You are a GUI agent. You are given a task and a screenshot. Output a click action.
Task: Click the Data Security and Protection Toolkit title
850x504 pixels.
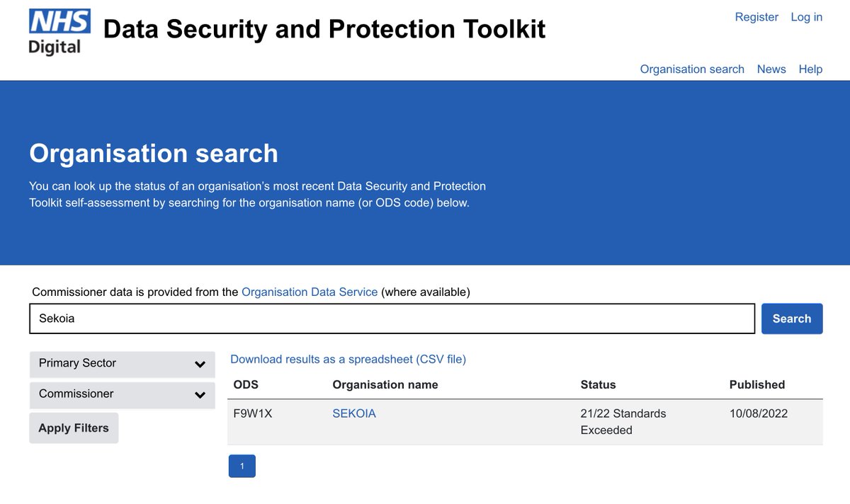(x=324, y=29)
